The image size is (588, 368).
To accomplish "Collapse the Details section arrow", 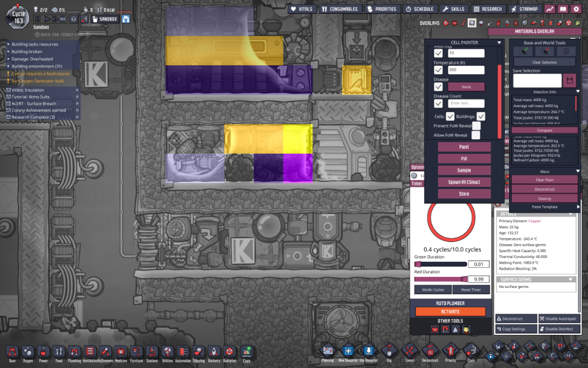I will [x=570, y=214].
